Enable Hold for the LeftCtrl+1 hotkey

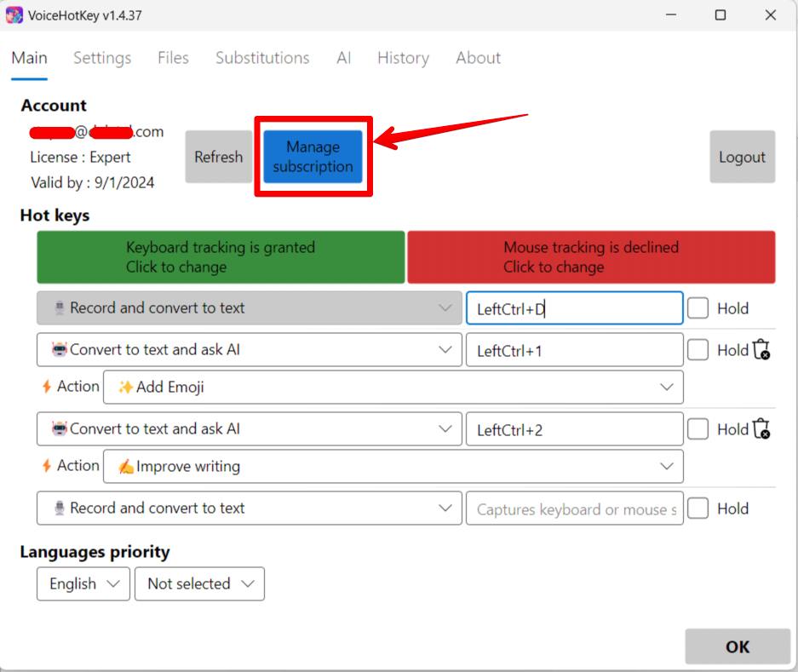[x=698, y=350]
